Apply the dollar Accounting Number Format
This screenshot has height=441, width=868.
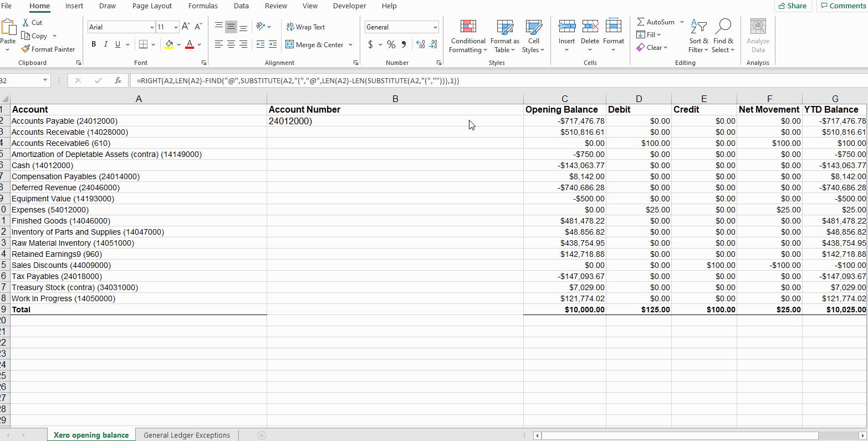point(370,44)
